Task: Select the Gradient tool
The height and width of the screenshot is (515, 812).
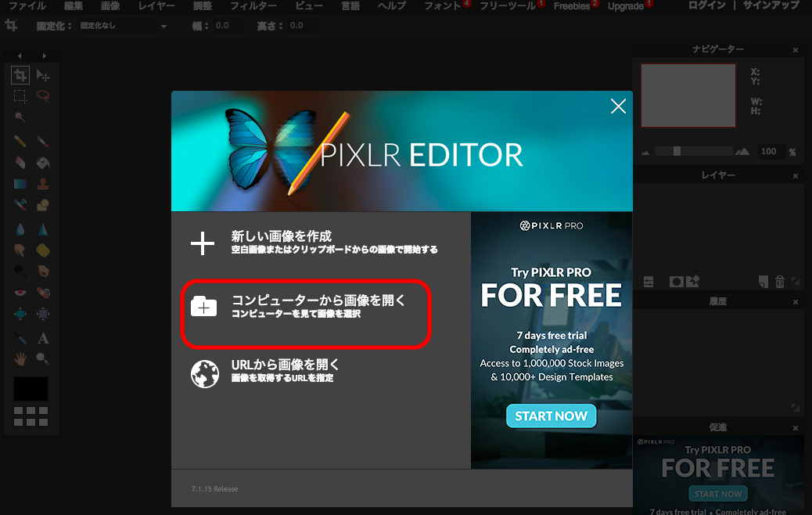Action: pos(20,184)
